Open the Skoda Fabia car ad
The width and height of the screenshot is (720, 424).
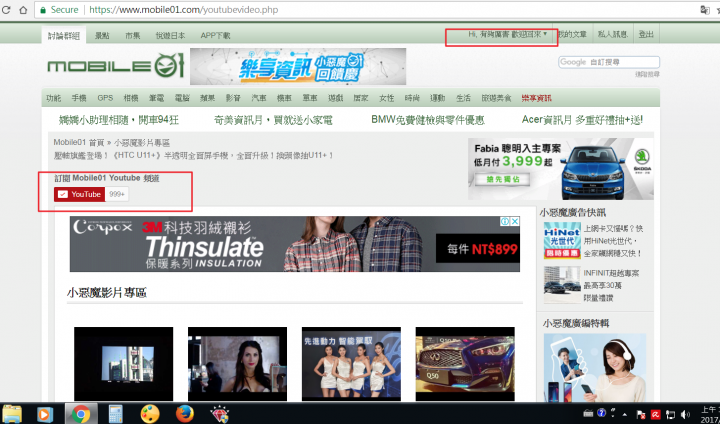tap(561, 169)
